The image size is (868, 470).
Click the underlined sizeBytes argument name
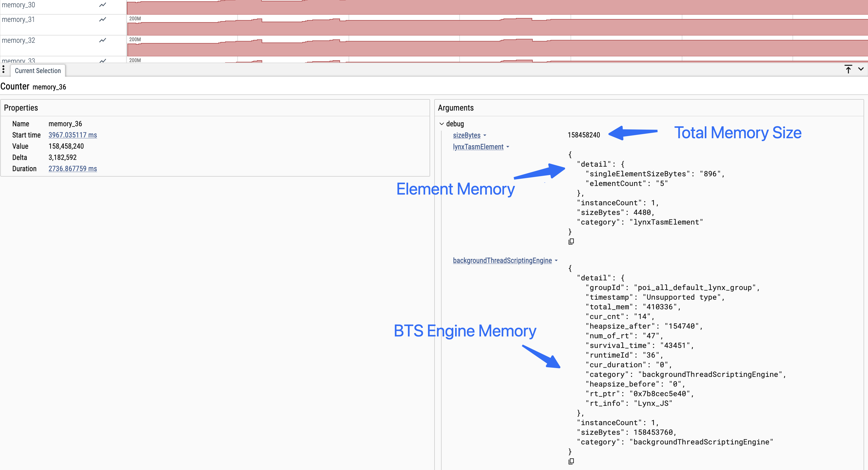tap(467, 135)
